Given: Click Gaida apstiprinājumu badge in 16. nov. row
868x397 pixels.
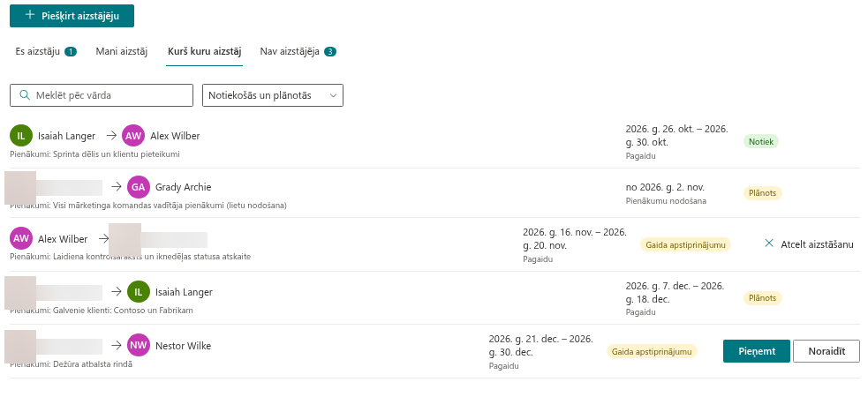Looking at the screenshot, I should click(685, 244).
